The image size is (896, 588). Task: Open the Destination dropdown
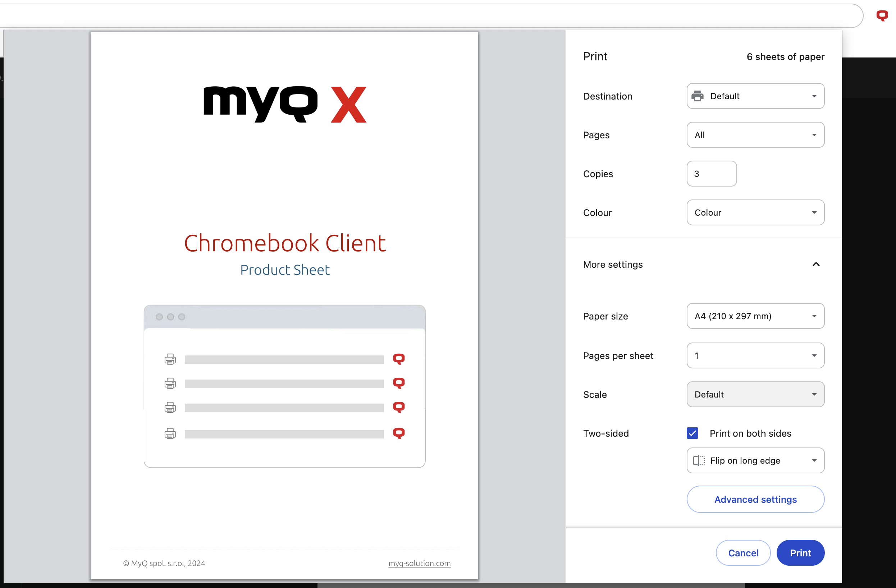(x=755, y=96)
